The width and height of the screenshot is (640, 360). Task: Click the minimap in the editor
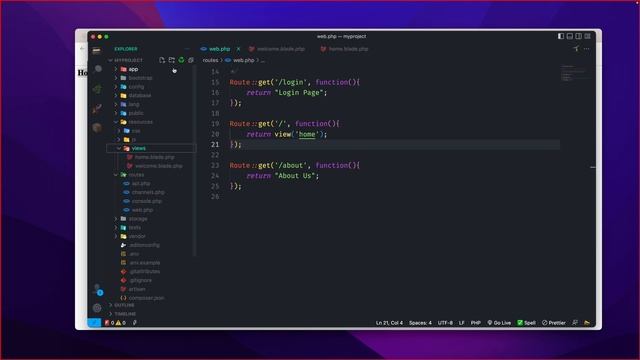(575, 73)
